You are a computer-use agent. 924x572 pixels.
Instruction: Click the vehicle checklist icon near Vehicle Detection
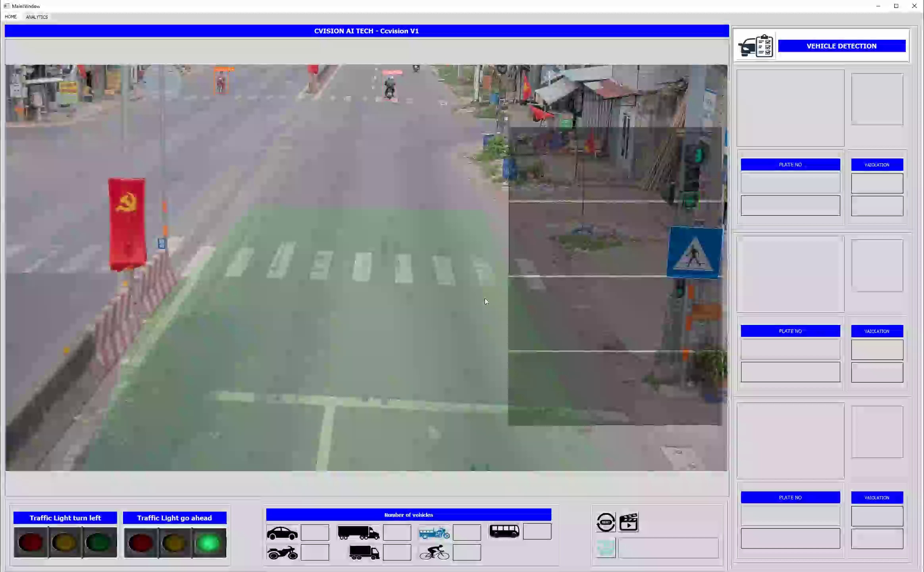[x=756, y=46]
